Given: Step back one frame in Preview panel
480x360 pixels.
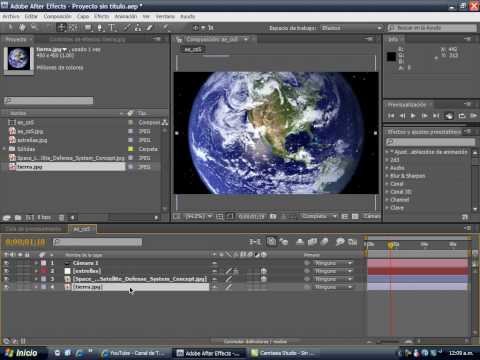Looking at the screenshot, I should pyautogui.click(x=402, y=116).
